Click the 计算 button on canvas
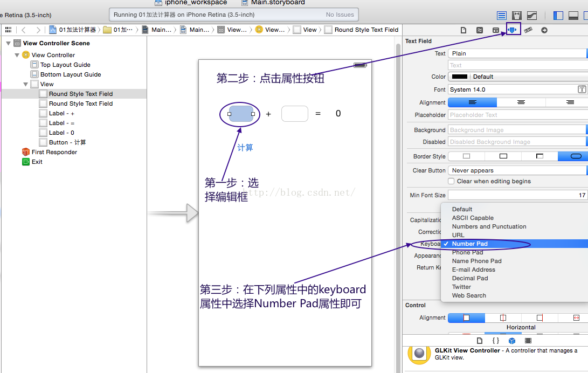The height and width of the screenshot is (373, 588). [245, 148]
